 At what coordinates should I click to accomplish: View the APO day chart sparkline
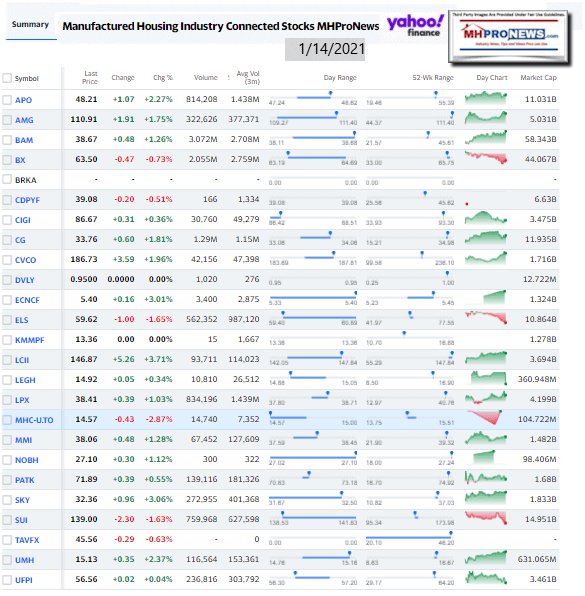point(486,98)
